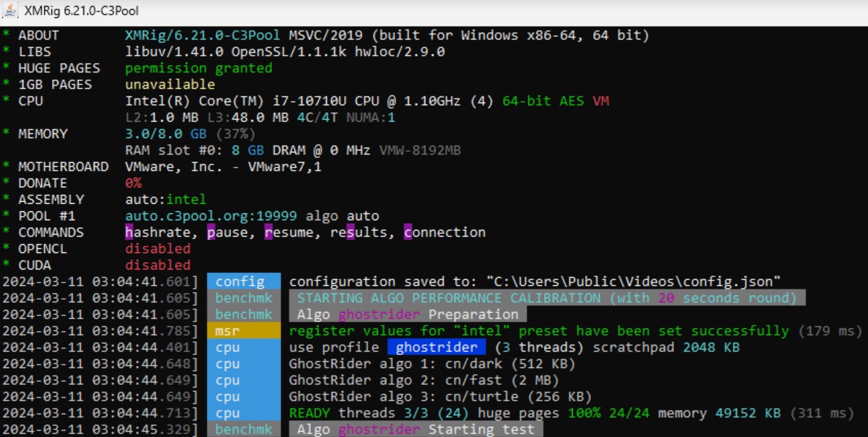
Task: Click "permission granted" next to HUGE PAGES
Action: pos(198,68)
